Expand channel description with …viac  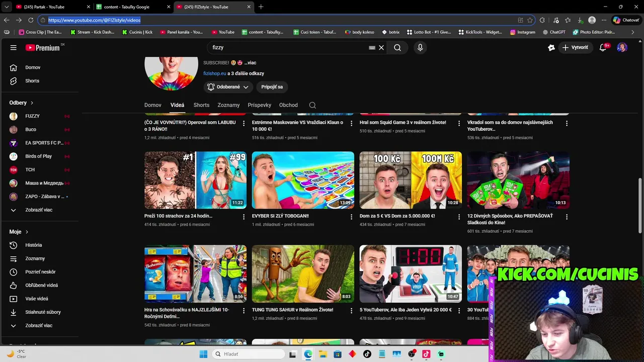coord(250,63)
